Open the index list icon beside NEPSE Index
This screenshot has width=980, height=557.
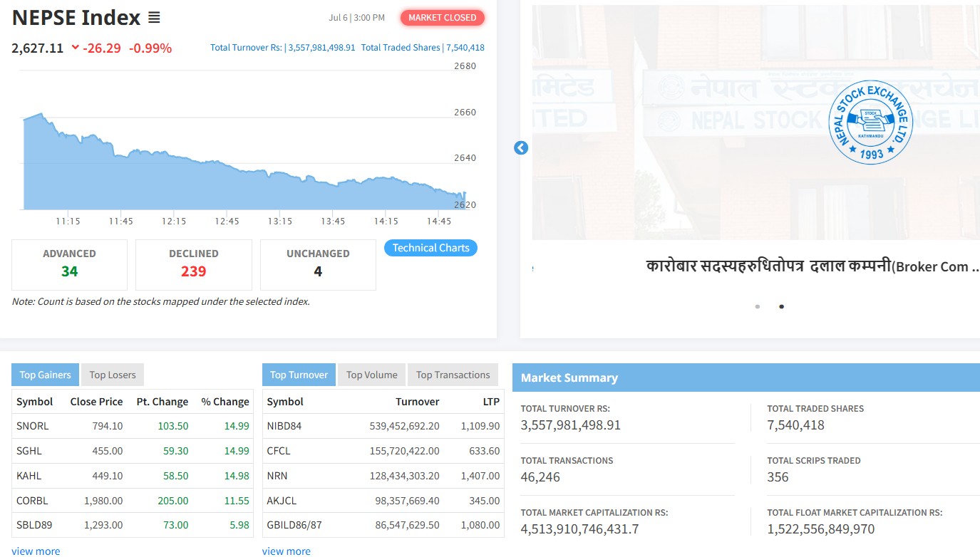click(154, 18)
